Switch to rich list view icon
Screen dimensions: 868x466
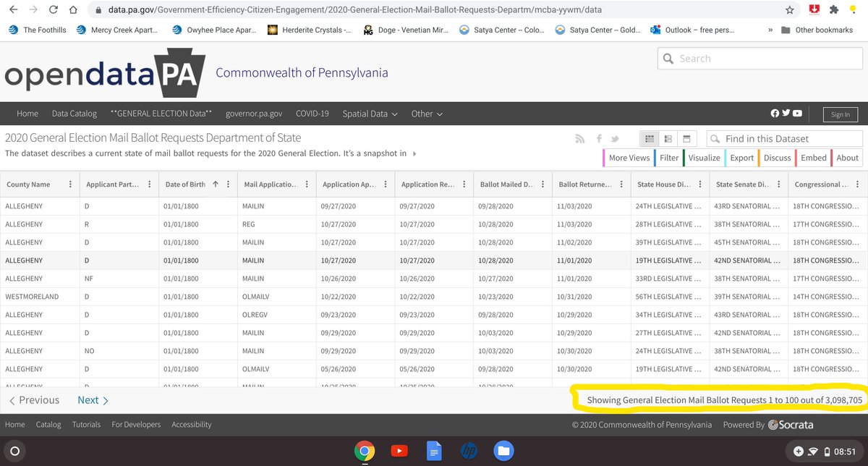668,138
